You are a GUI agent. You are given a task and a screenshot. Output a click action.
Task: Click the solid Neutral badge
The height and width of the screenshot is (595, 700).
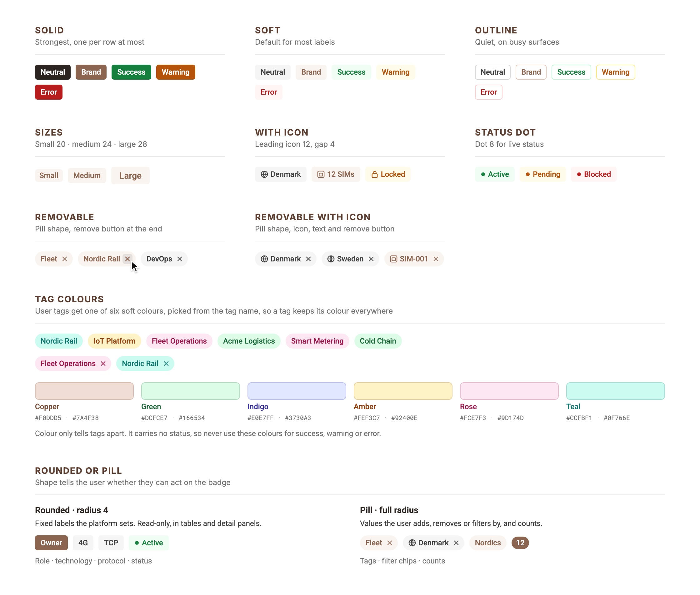52,72
